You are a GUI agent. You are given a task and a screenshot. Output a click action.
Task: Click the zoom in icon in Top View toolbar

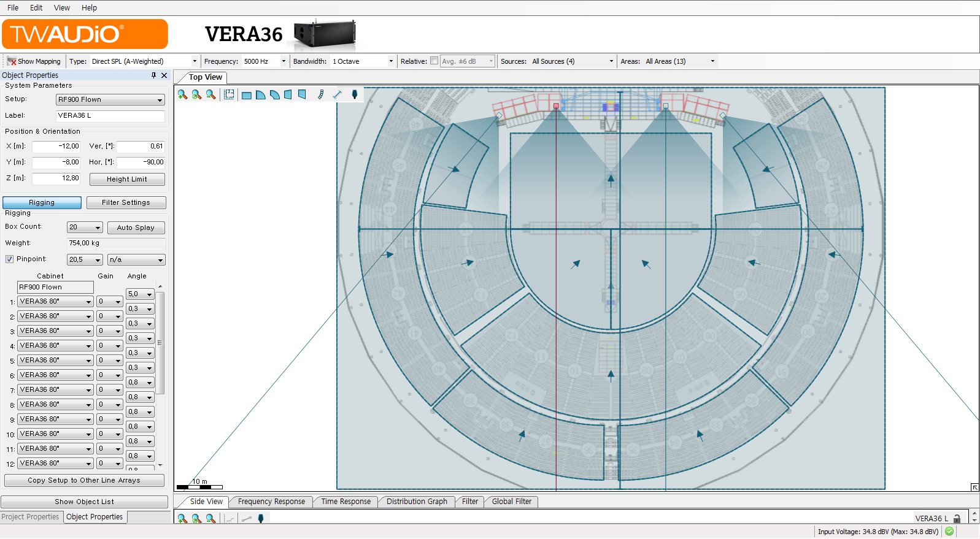(x=182, y=94)
